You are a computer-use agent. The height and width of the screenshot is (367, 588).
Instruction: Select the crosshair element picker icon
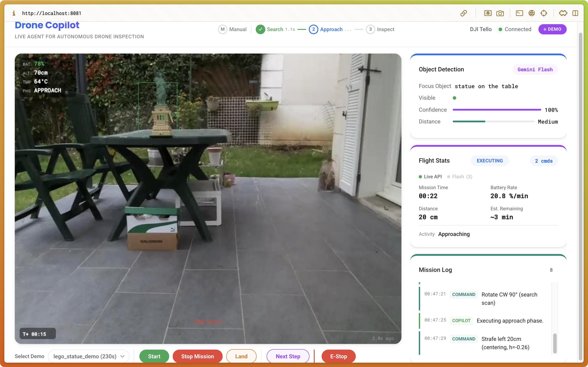pyautogui.click(x=544, y=13)
